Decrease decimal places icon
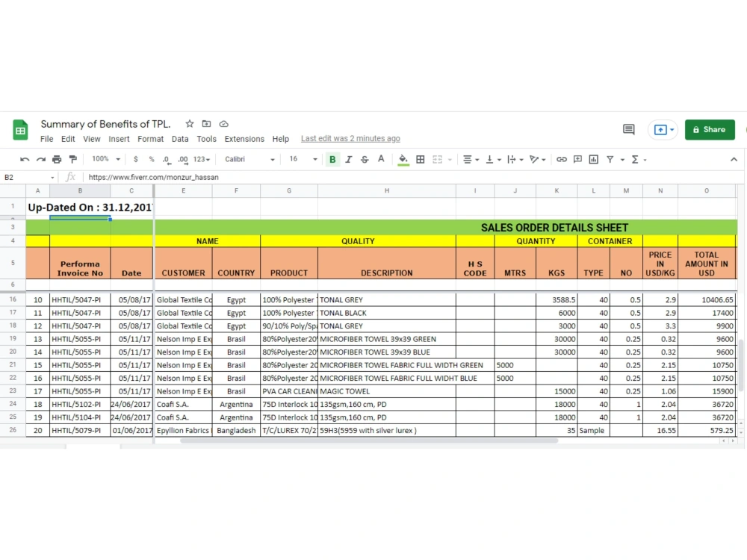Viewport: 747px width, 560px height. click(167, 160)
